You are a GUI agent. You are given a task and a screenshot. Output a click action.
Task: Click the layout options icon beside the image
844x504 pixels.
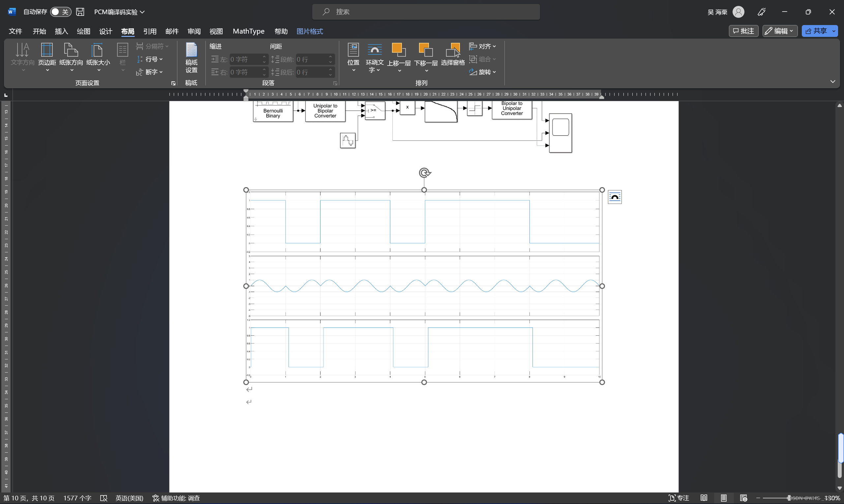pos(614,197)
